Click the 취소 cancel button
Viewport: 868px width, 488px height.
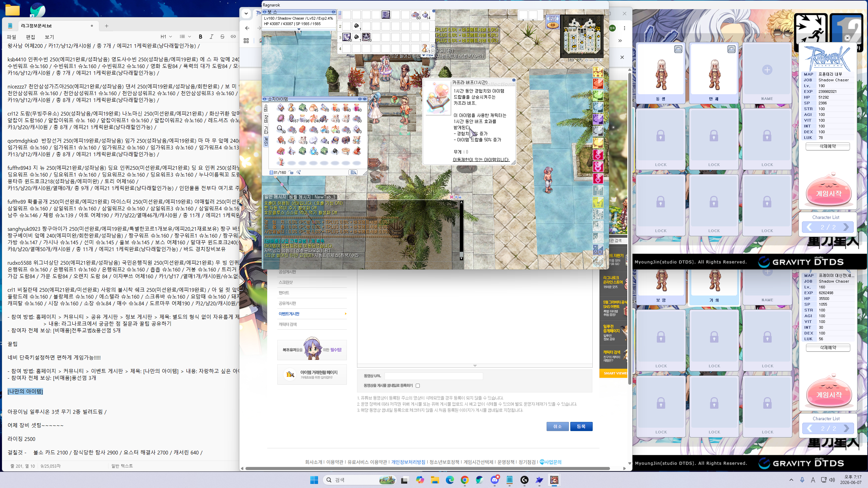click(557, 426)
